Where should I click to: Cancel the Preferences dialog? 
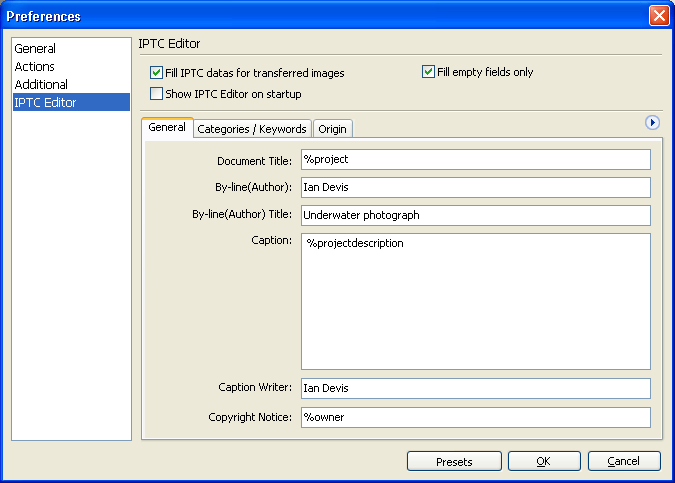[x=624, y=461]
